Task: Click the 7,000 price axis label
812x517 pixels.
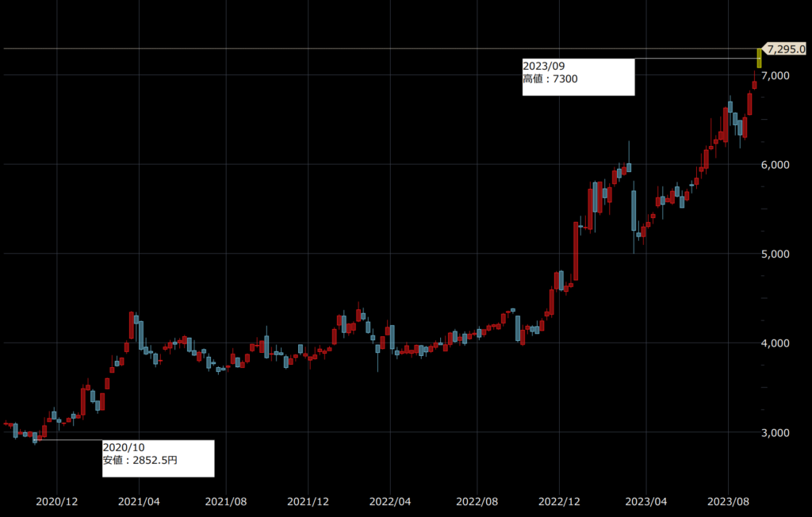Action: pos(776,75)
